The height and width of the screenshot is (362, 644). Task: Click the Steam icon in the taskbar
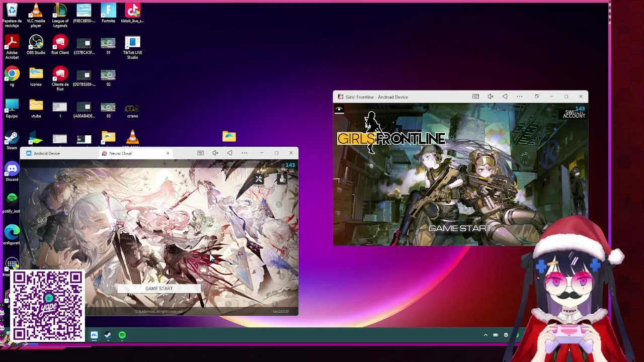108,335
